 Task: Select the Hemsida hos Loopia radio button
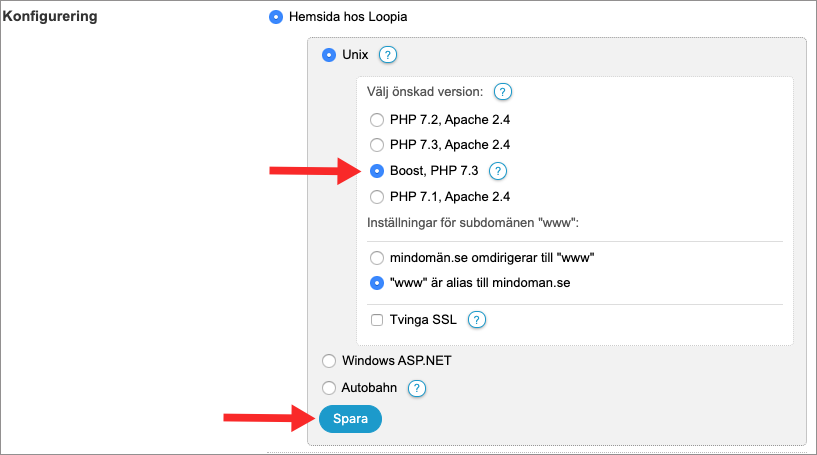(276, 17)
